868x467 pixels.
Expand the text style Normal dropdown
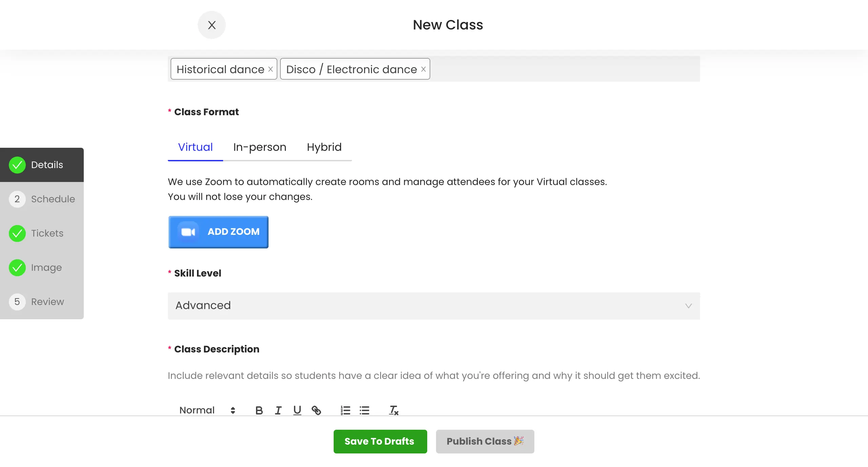(x=207, y=410)
